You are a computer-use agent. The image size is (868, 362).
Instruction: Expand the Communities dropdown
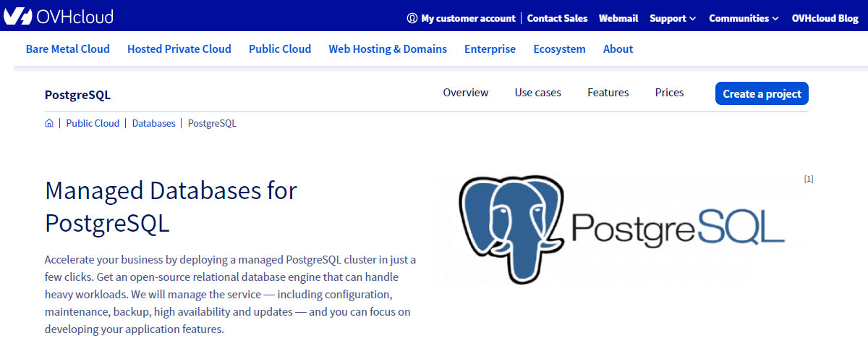[744, 18]
